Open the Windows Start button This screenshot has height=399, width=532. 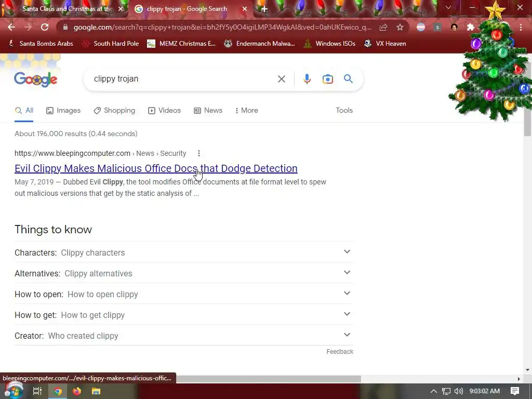click(x=13, y=391)
